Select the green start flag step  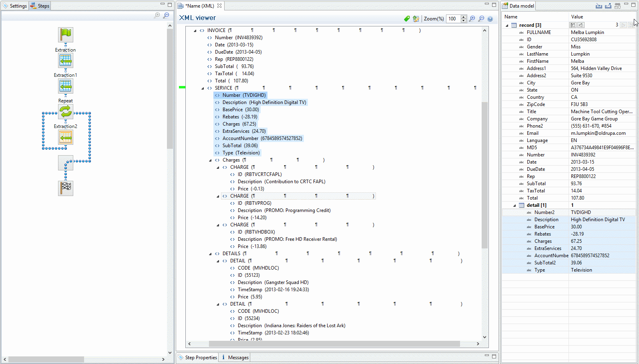(66, 35)
